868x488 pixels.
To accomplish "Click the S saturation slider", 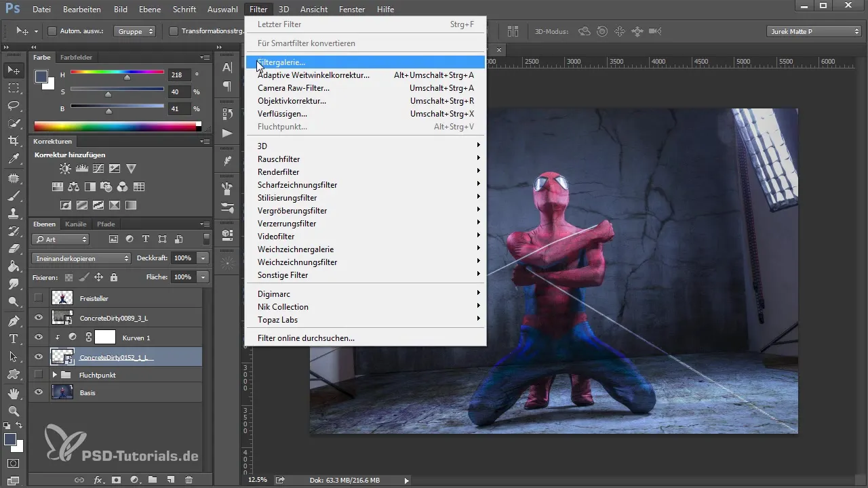I will [117, 89].
